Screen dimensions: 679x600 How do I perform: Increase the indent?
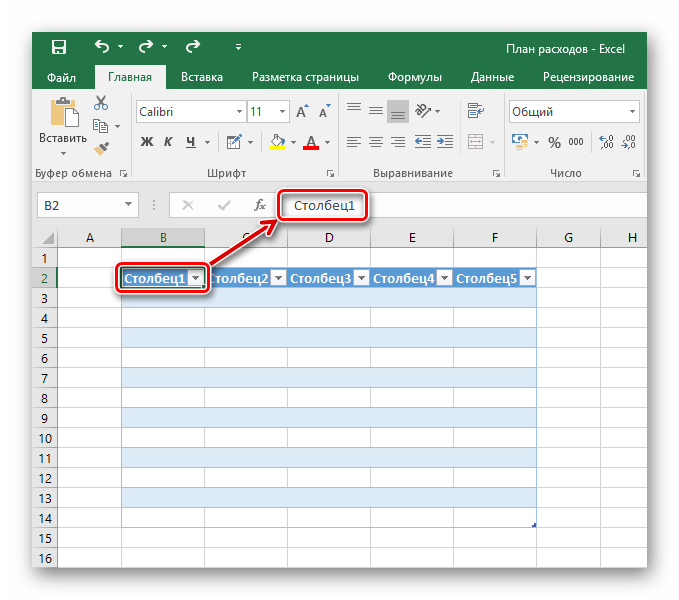(x=445, y=142)
